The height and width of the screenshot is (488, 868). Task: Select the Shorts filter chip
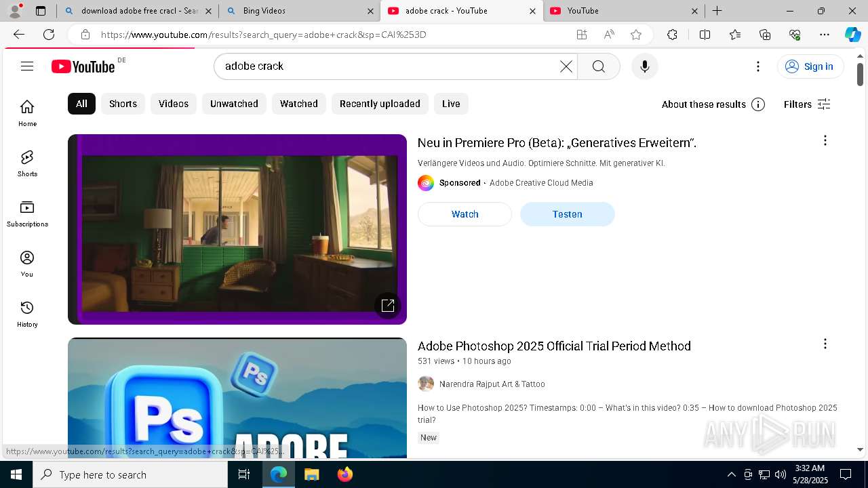(123, 104)
